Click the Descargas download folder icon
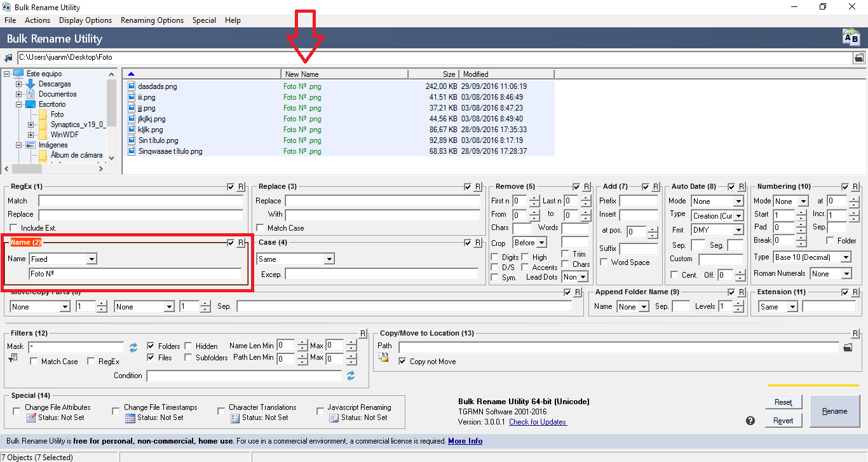Screen dimensions: 868x462 click(x=31, y=84)
